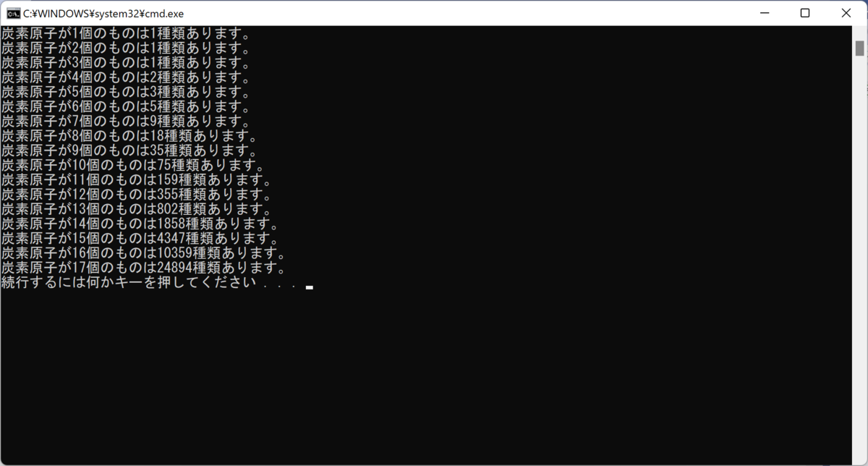Click the line showing 4個 has 2種類

point(126,77)
